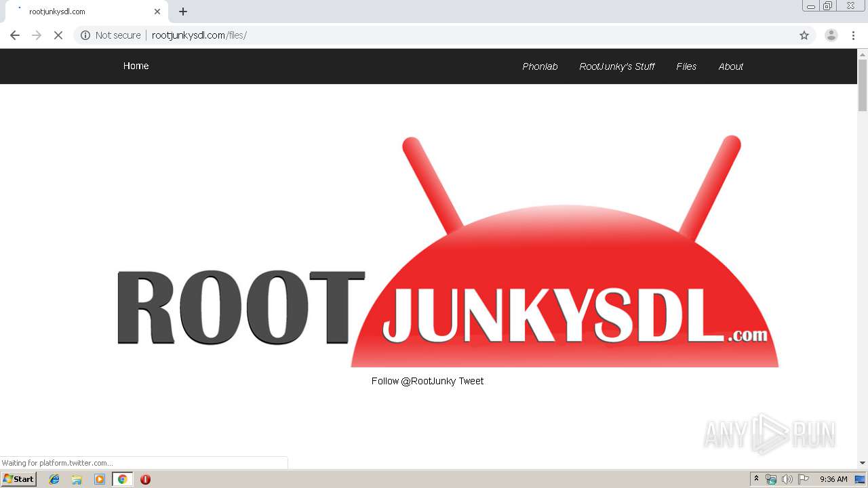This screenshot has width=868, height=488.
Task: Open the media player taskbar icon
Action: pyautogui.click(x=100, y=479)
